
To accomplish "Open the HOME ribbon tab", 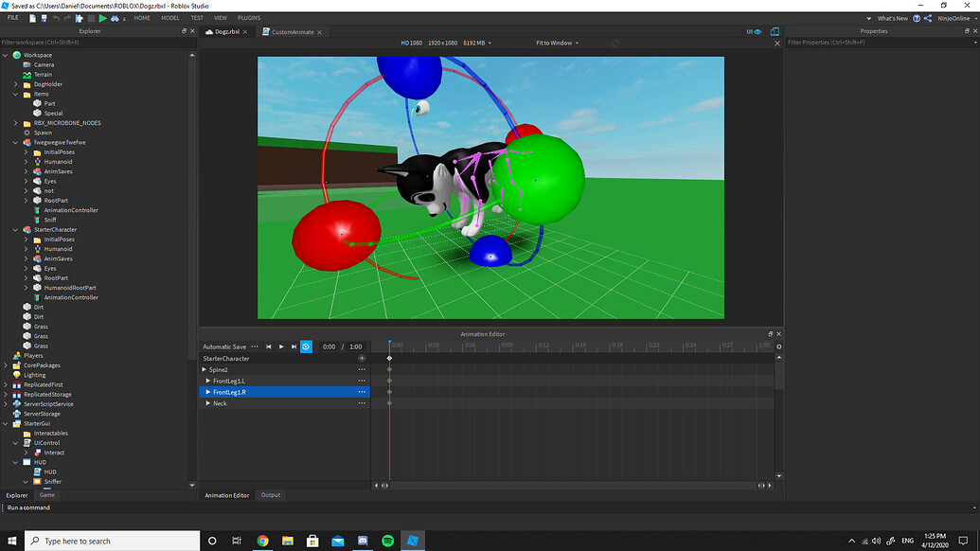I will pos(142,18).
